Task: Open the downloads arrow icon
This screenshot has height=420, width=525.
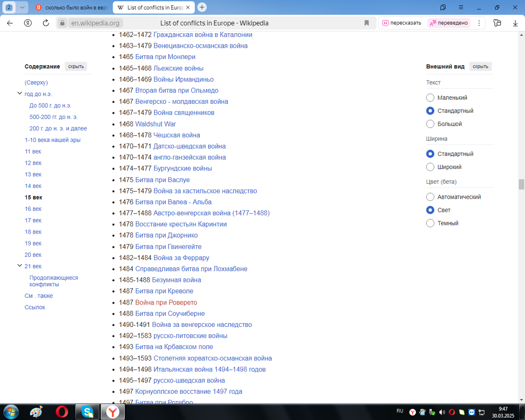Action: (515, 23)
